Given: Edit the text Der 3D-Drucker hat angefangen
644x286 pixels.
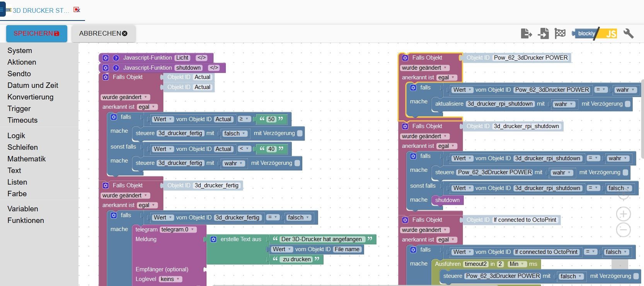Looking at the screenshot, I should click(322, 239).
